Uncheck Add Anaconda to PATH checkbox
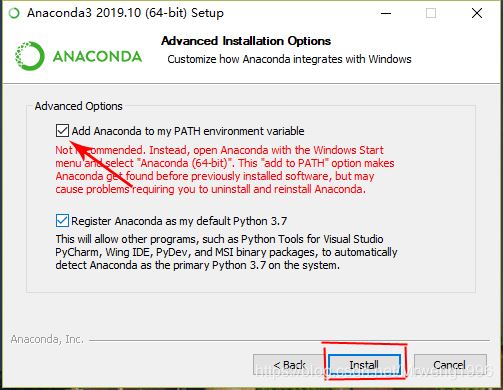The image size is (503, 390). pyautogui.click(x=62, y=131)
